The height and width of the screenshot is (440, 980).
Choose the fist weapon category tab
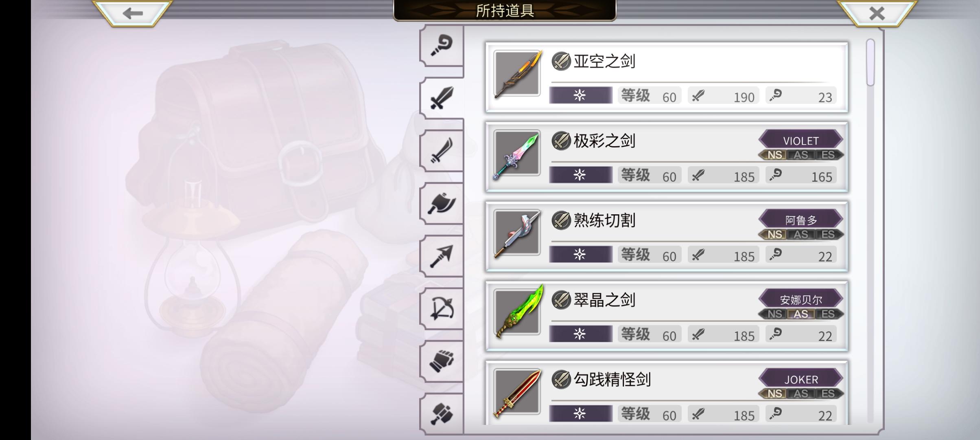[x=442, y=361]
